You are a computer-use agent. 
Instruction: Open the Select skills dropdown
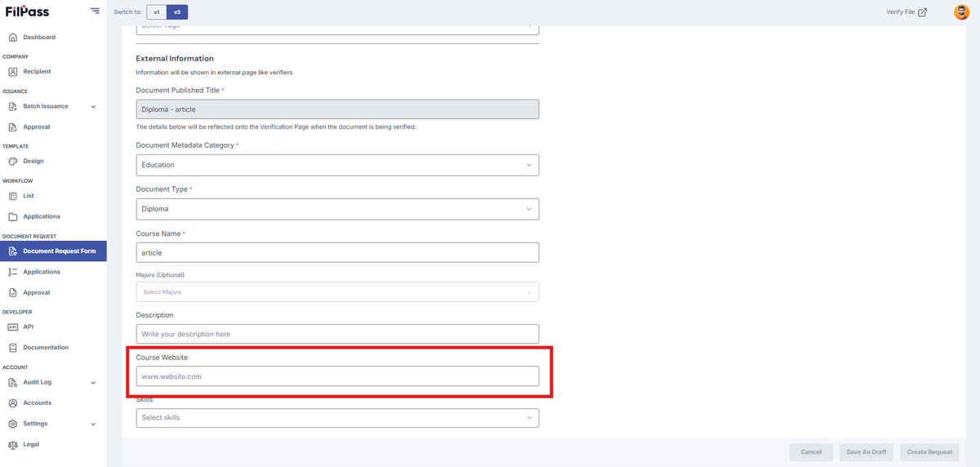337,418
